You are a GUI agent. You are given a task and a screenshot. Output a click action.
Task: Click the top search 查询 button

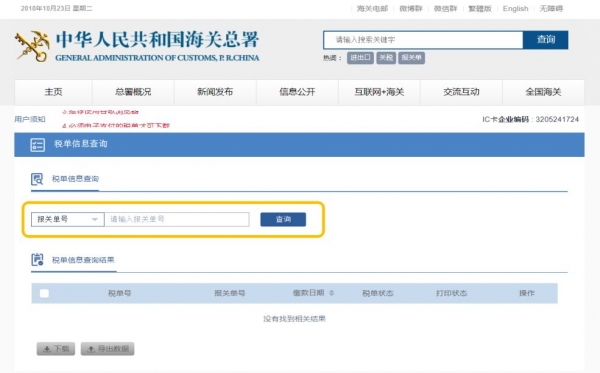pos(546,40)
